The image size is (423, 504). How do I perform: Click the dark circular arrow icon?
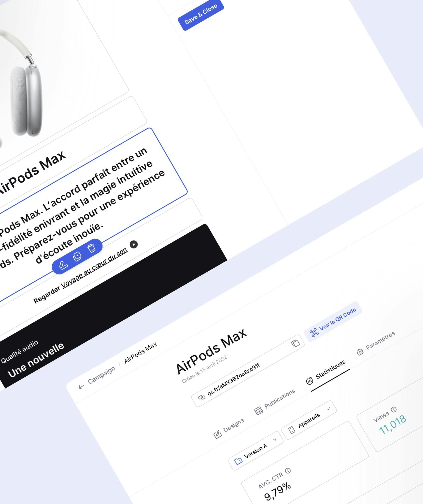(134, 244)
